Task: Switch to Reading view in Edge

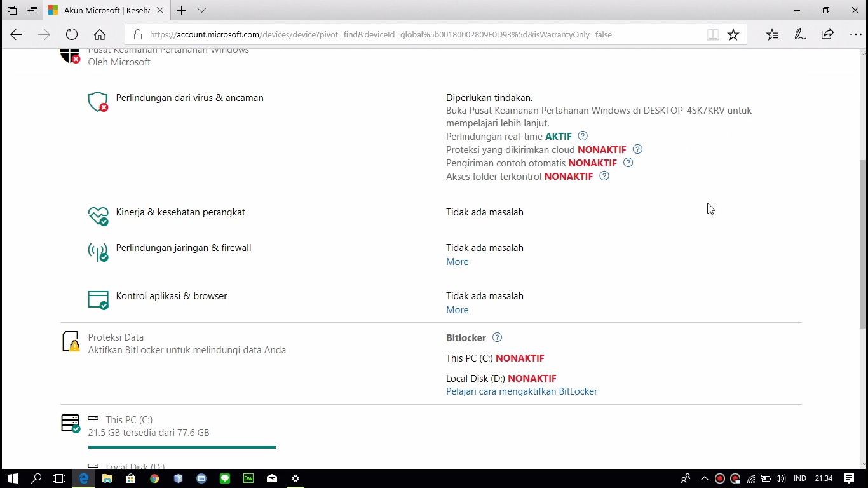Action: point(713,35)
